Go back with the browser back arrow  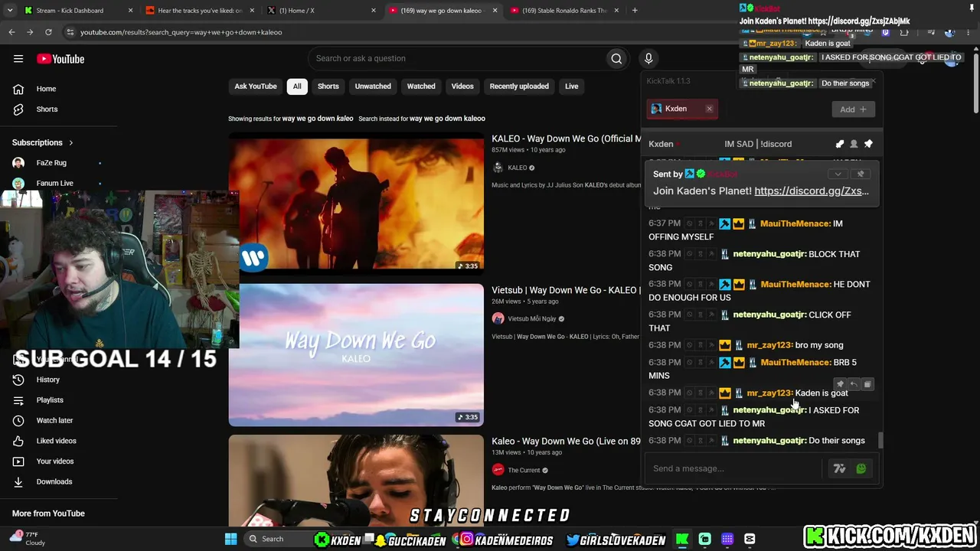click(11, 32)
